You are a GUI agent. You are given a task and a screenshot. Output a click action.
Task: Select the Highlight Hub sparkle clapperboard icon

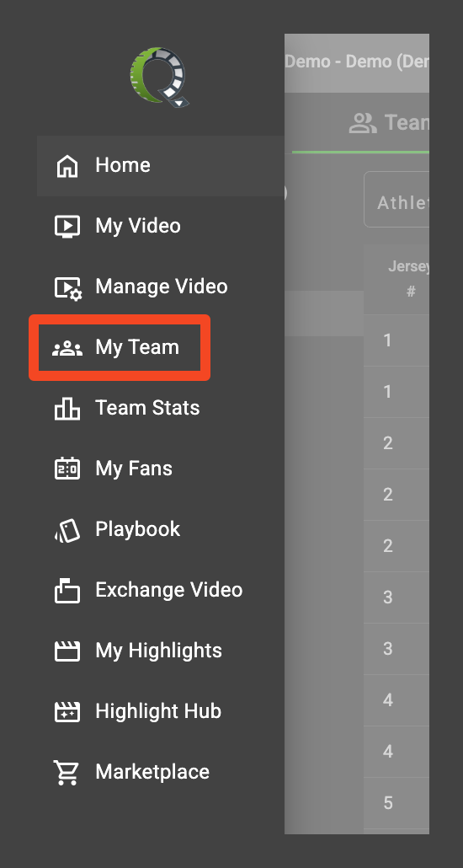click(x=67, y=712)
